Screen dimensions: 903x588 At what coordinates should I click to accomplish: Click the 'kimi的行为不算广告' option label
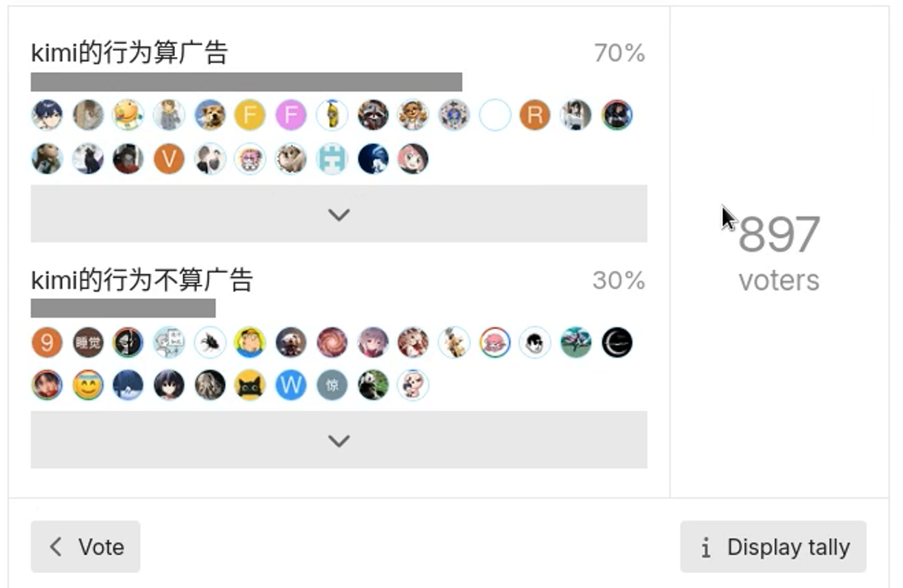[142, 280]
